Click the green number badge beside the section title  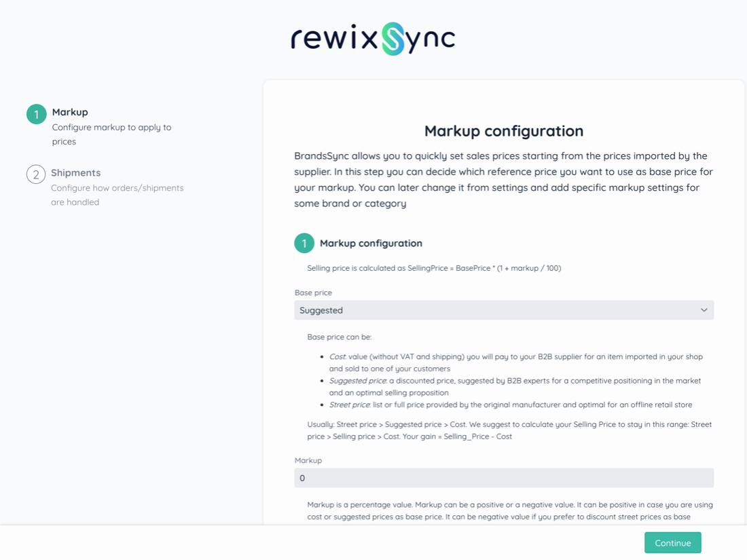point(304,243)
